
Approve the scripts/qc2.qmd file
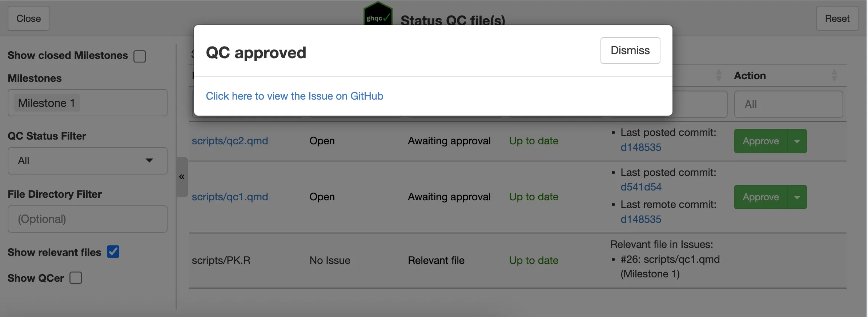point(760,141)
